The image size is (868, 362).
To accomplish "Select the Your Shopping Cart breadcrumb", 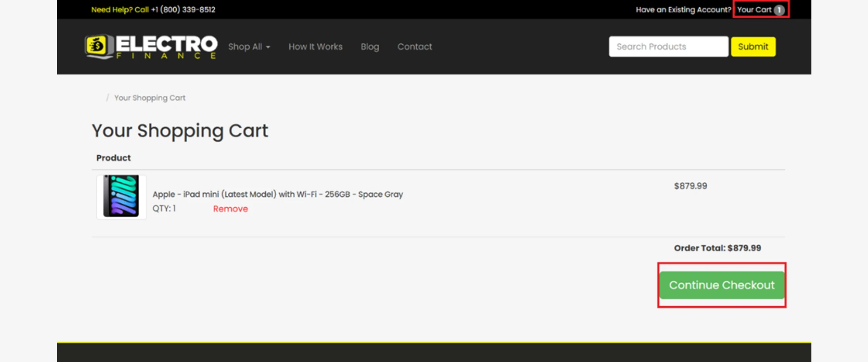I will pyautogui.click(x=150, y=98).
